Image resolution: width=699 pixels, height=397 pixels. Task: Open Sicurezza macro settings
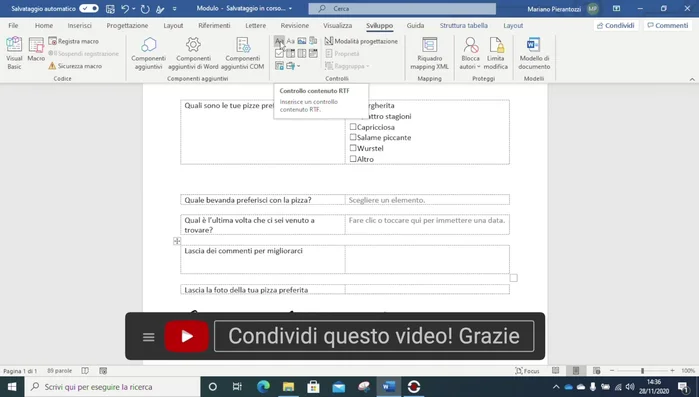coord(75,66)
